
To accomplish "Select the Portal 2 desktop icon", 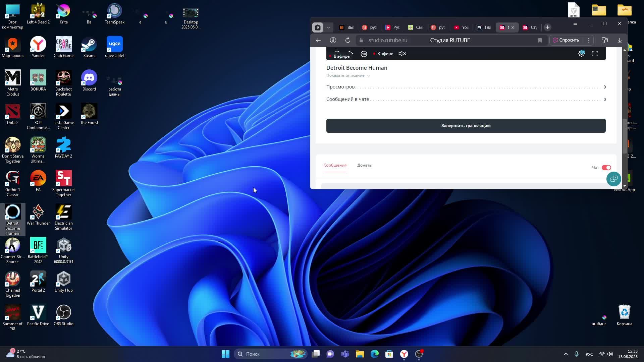I will (x=38, y=282).
